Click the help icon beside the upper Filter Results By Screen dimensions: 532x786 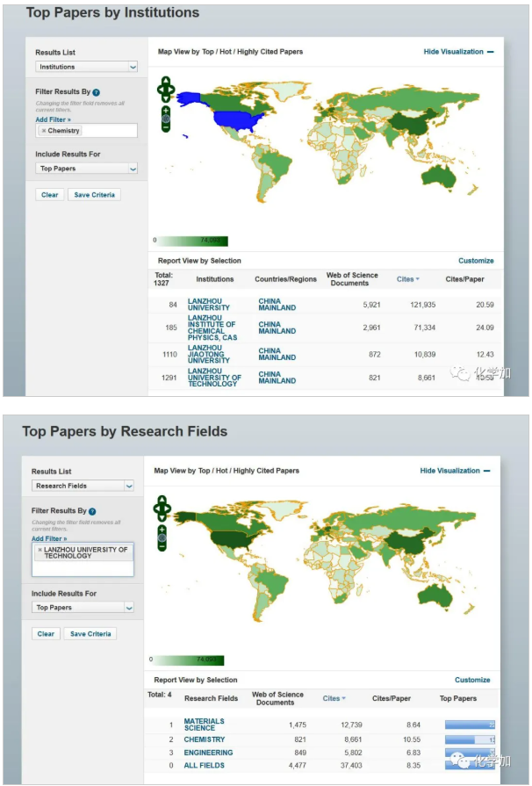tap(97, 92)
